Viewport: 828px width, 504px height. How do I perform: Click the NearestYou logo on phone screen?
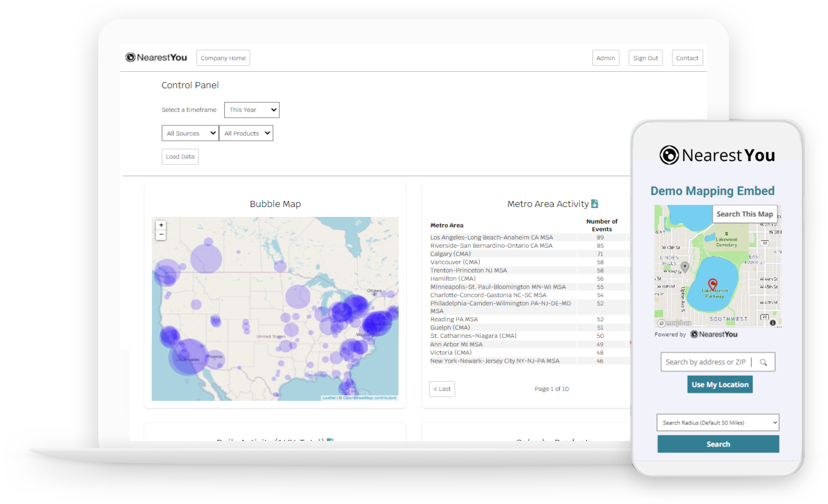click(717, 155)
